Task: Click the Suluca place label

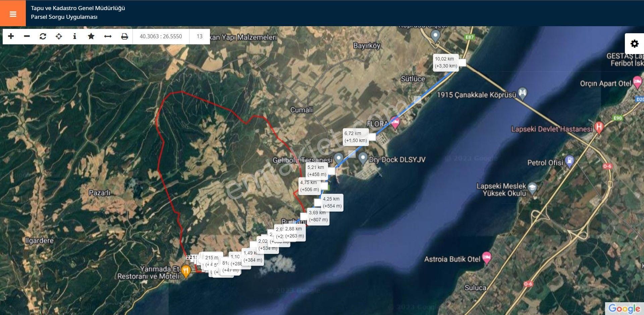Action: [x=476, y=288]
